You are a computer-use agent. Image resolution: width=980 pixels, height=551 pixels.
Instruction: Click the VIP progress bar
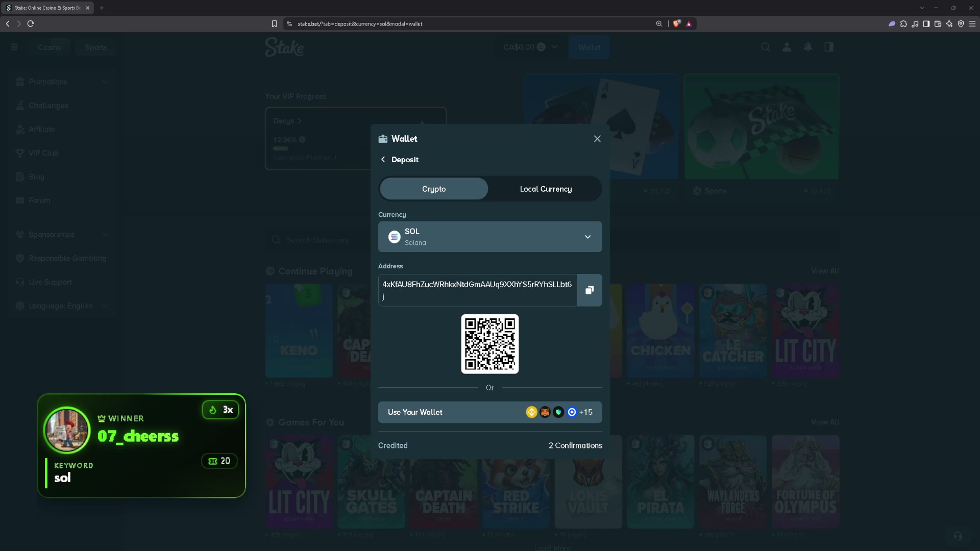pyautogui.click(x=281, y=148)
